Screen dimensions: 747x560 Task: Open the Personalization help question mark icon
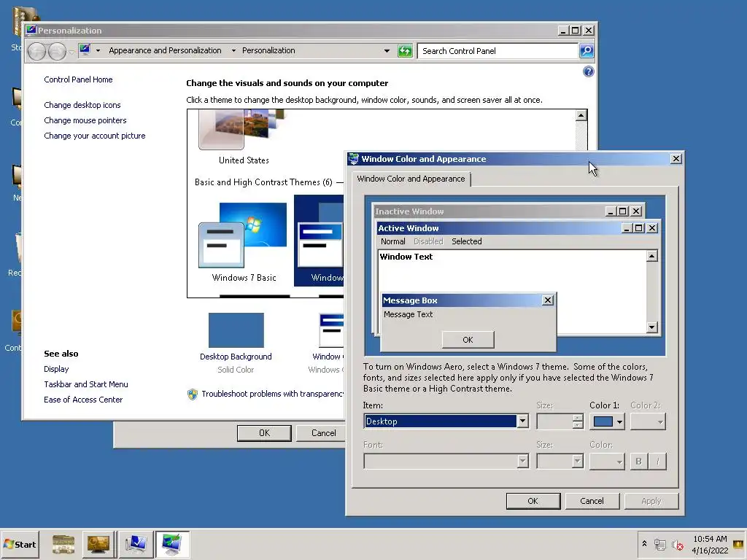(x=589, y=71)
